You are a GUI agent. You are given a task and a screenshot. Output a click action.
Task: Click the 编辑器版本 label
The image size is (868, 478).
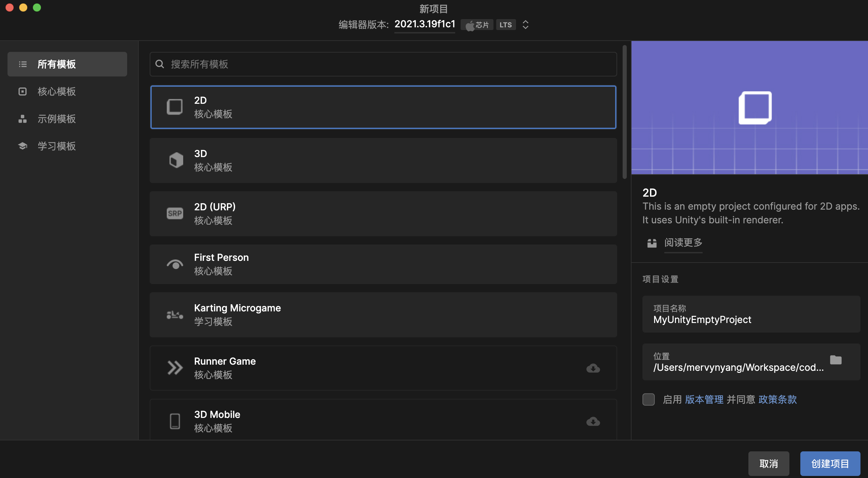[364, 25]
